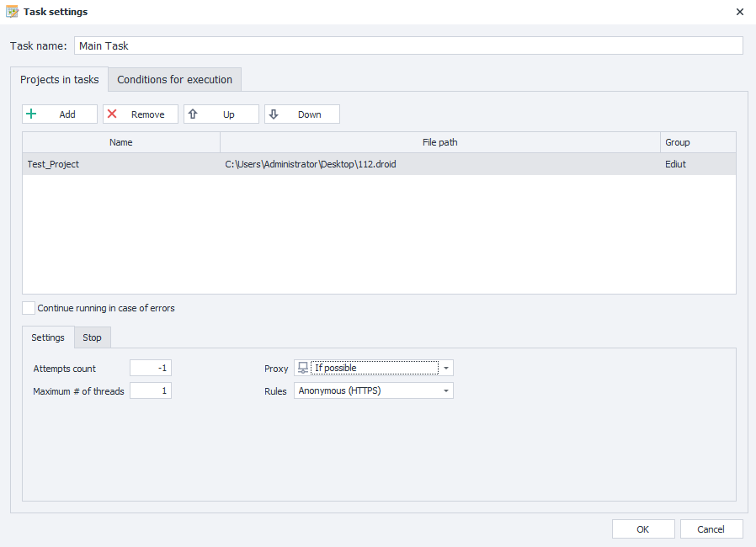
Task: Enable Continue running in case of errors
Action: click(28, 308)
